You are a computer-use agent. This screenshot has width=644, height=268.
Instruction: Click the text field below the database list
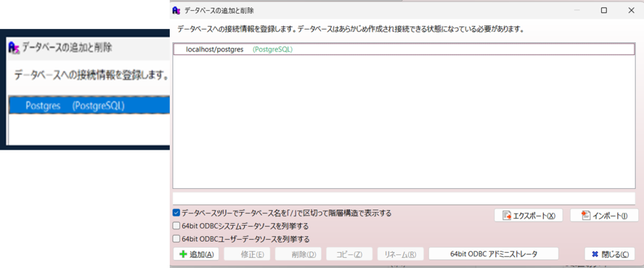pyautogui.click(x=402, y=198)
